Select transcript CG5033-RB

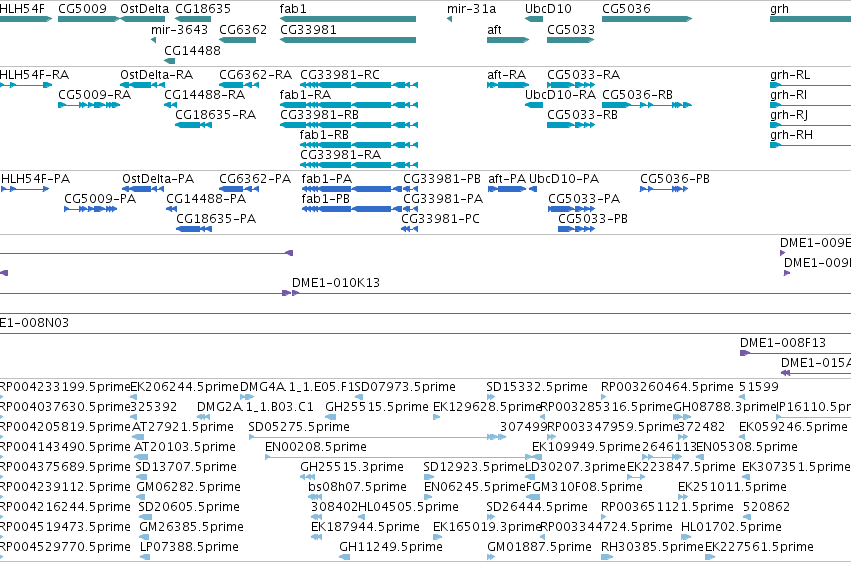(582, 114)
